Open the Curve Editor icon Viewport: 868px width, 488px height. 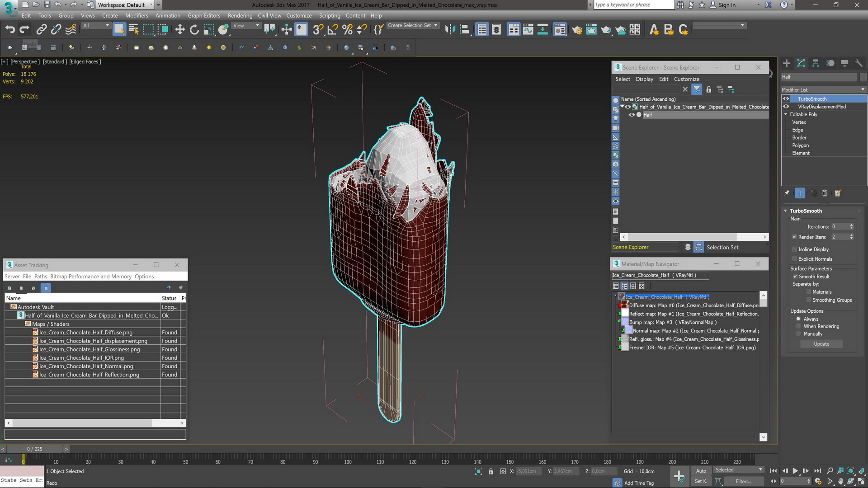coord(528,30)
